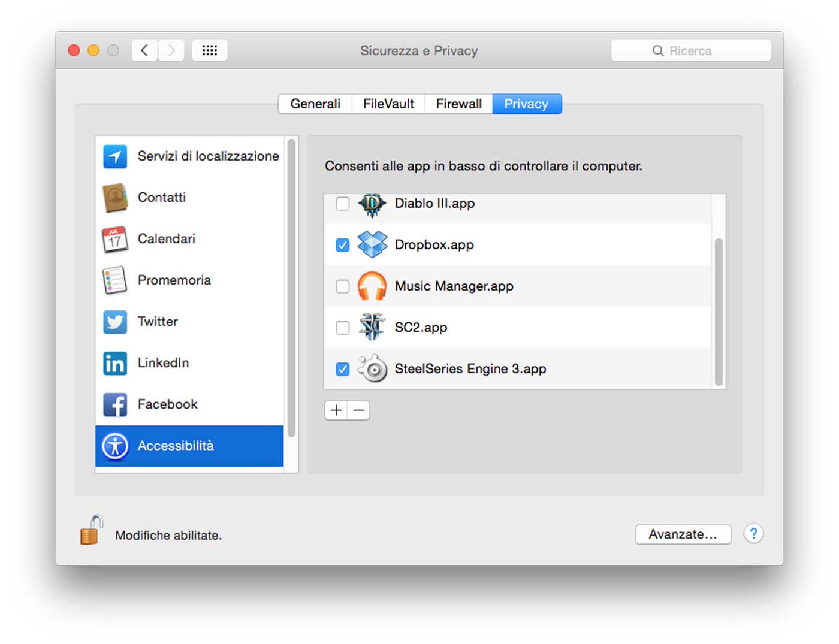Select Facebook in the sidebar
This screenshot has height=644, width=839.
(189, 404)
